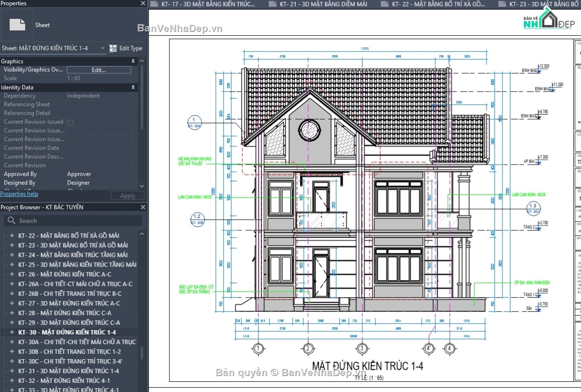Expand the KT-24 sheet node

point(12,255)
